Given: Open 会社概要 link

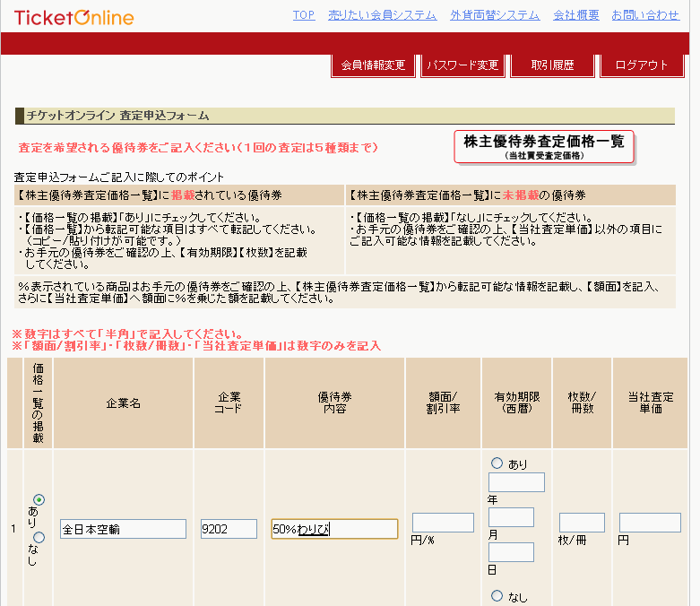Looking at the screenshot, I should 576,15.
